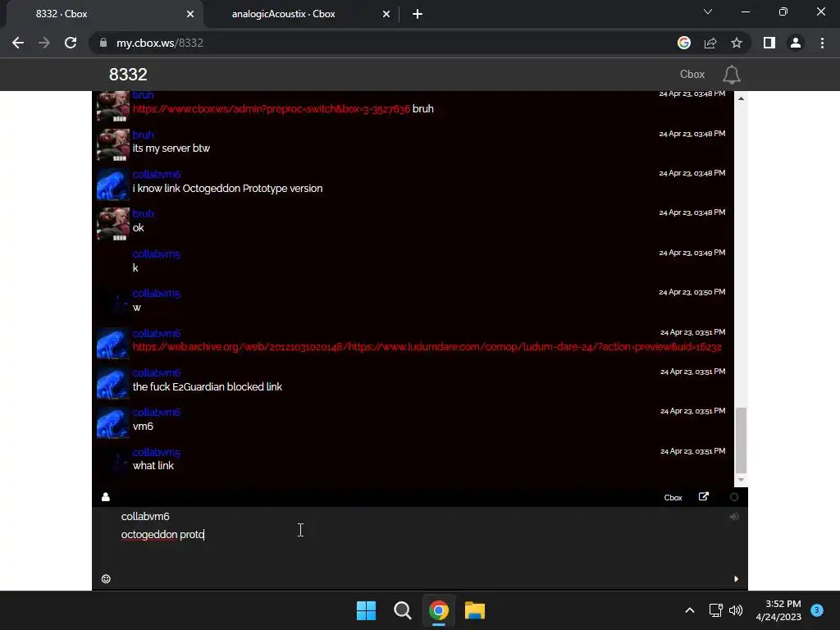Viewport: 840px width, 630px height.
Task: Click Chrome icon in taskbar
Action: [438, 610]
